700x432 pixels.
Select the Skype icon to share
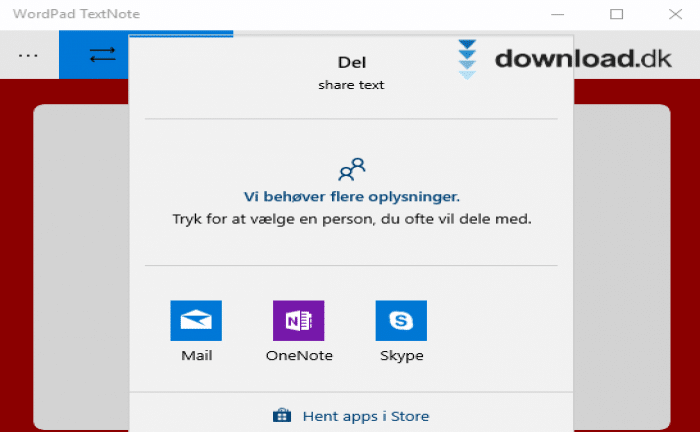point(401,320)
